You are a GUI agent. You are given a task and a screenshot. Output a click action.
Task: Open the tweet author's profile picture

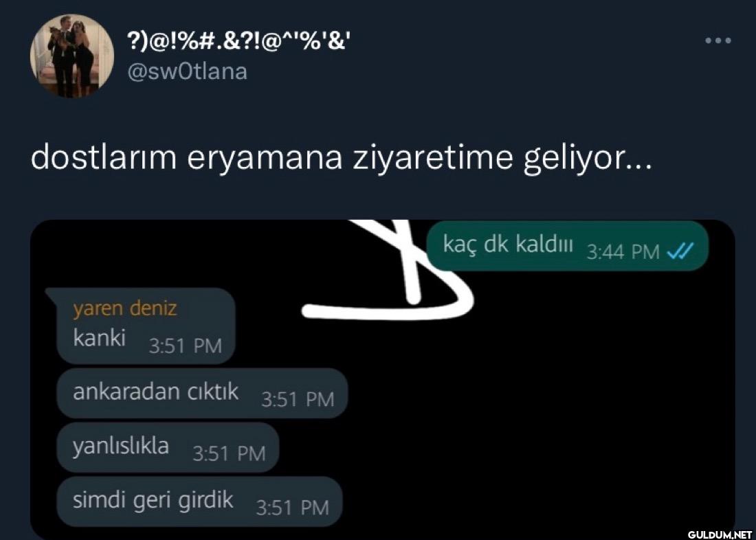72,56
